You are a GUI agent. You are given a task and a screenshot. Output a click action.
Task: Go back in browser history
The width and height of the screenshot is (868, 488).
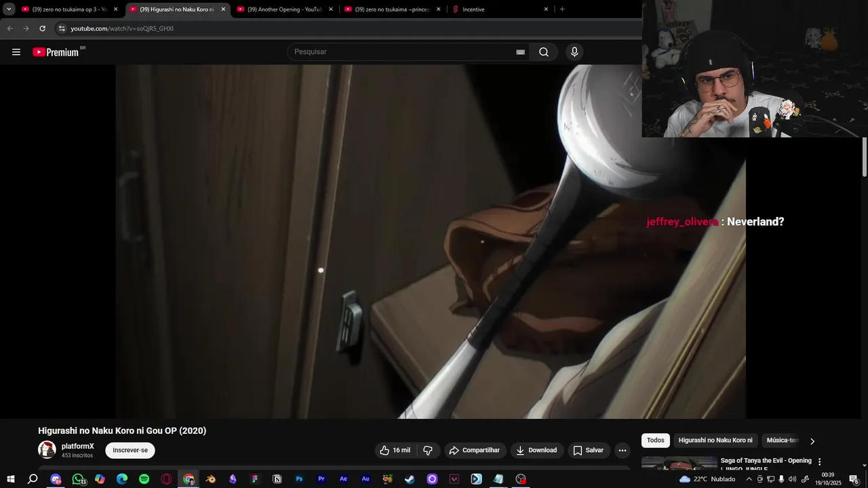[x=9, y=28]
